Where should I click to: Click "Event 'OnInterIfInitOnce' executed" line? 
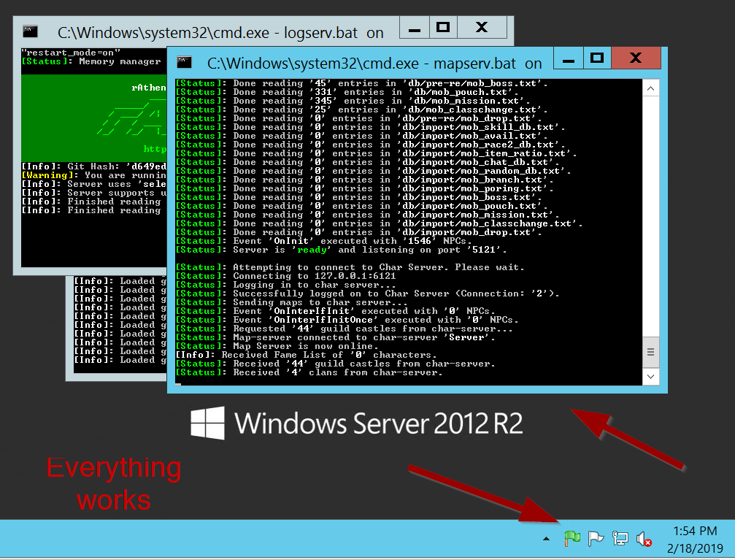347,320
